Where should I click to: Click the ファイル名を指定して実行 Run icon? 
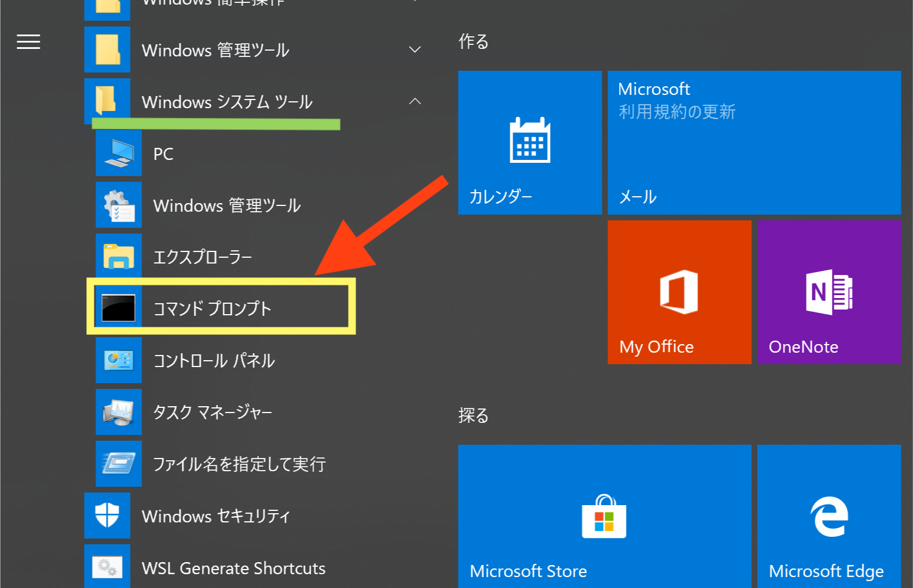coord(119,464)
